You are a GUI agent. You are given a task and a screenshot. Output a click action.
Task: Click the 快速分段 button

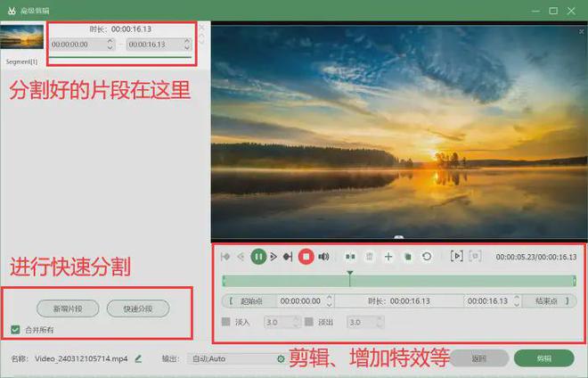pos(137,308)
